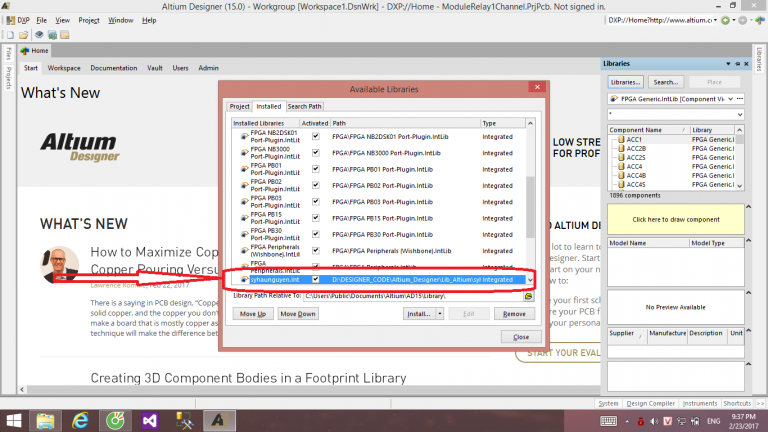Click the Search... button in Libraries panel
The height and width of the screenshot is (432, 768).
coord(666,82)
